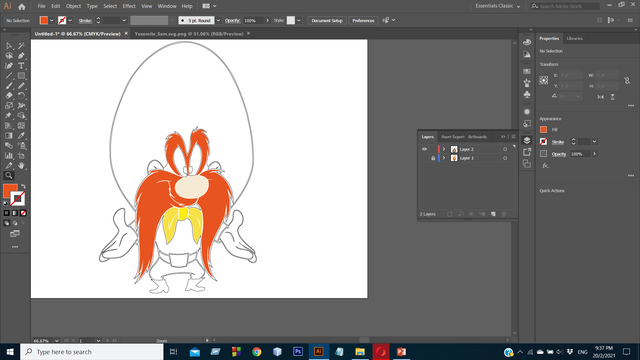Select the Zoom tool
This screenshot has width=640, height=360.
coord(9,176)
